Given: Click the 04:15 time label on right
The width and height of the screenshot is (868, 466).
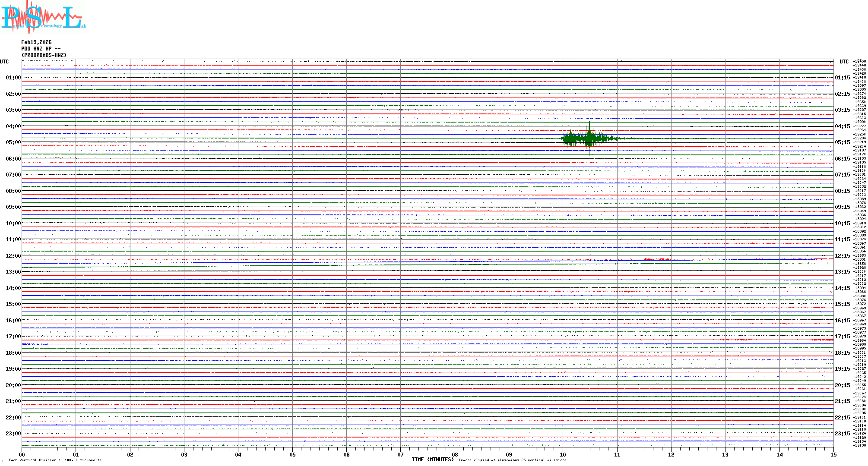Looking at the screenshot, I should click(842, 126).
